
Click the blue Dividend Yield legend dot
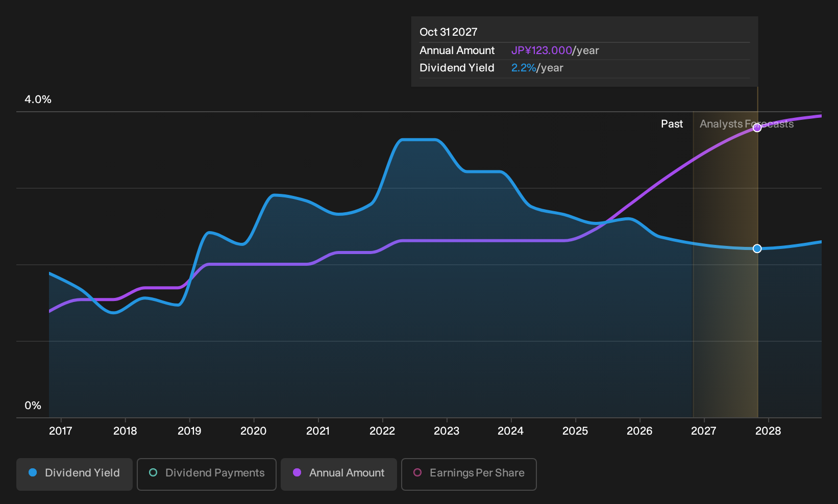33,472
